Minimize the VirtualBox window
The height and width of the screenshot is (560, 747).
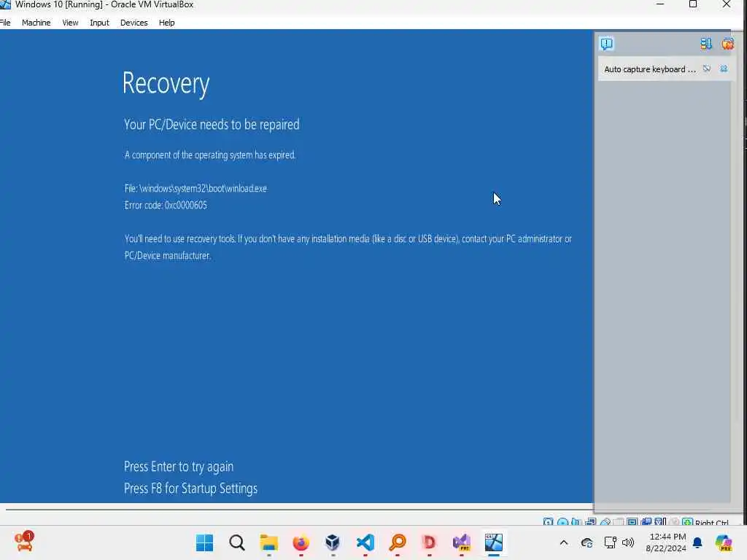pyautogui.click(x=659, y=4)
